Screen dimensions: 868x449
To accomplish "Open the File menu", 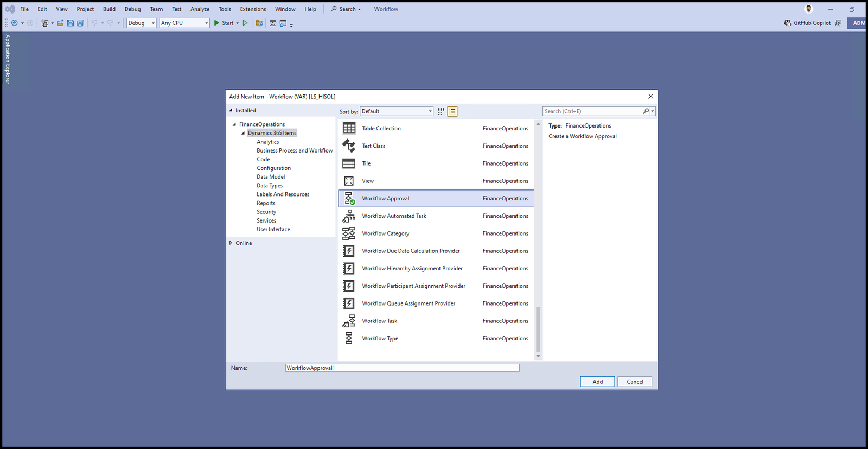I will point(24,9).
